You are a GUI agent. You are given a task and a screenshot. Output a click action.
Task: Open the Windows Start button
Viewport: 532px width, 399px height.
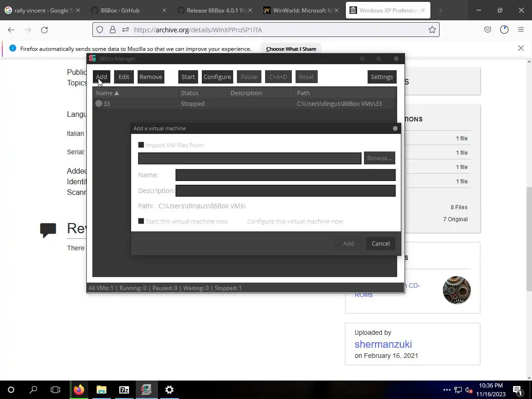coord(11,390)
